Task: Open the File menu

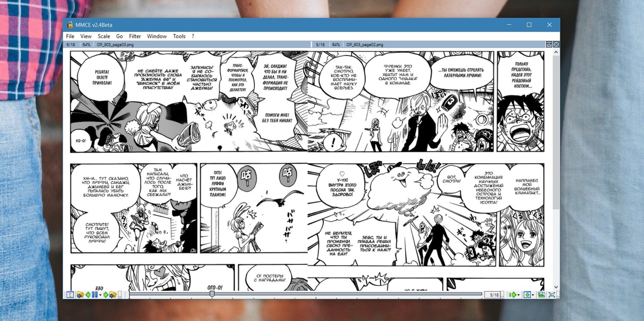Action: coord(70,36)
